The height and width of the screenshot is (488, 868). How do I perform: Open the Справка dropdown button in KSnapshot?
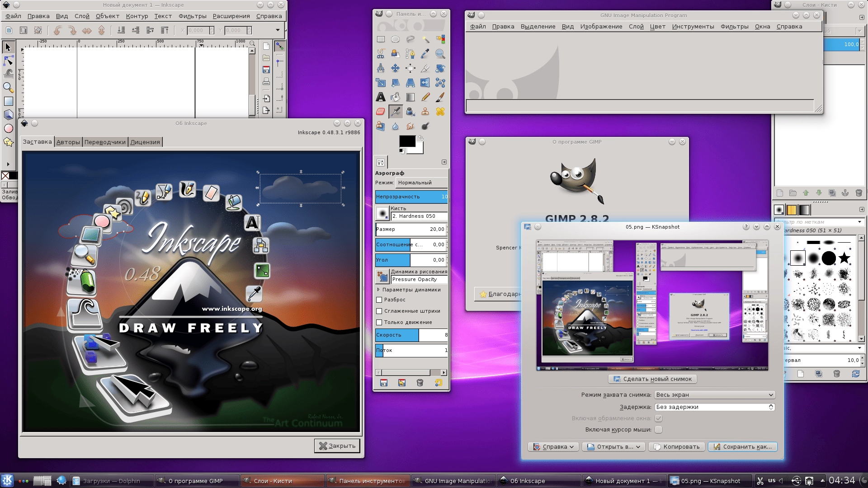pos(554,446)
